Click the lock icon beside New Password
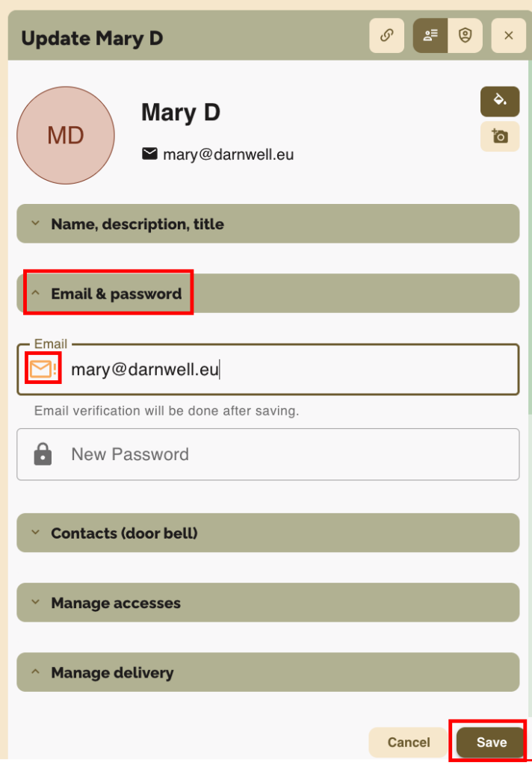Image resolution: width=532 pixels, height=765 pixels. point(43,454)
